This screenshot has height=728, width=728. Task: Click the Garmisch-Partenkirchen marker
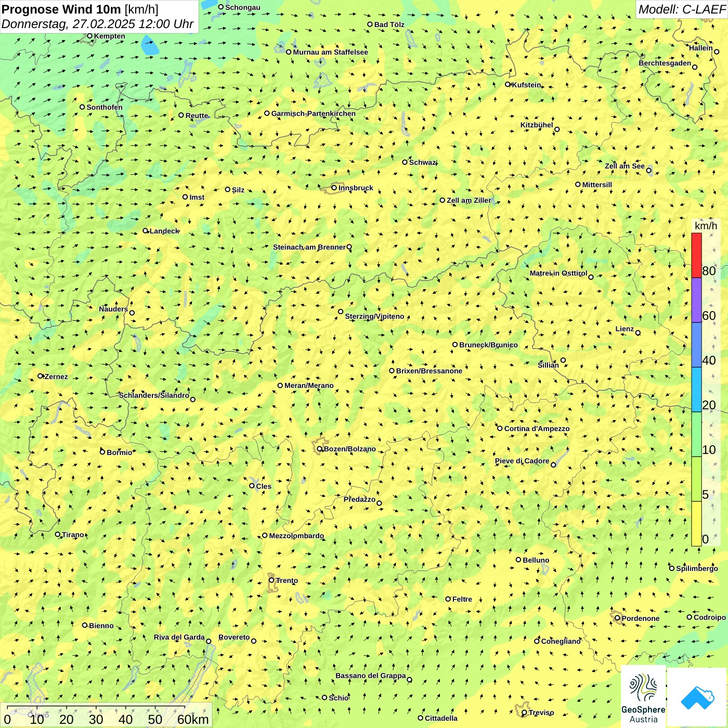tap(267, 113)
